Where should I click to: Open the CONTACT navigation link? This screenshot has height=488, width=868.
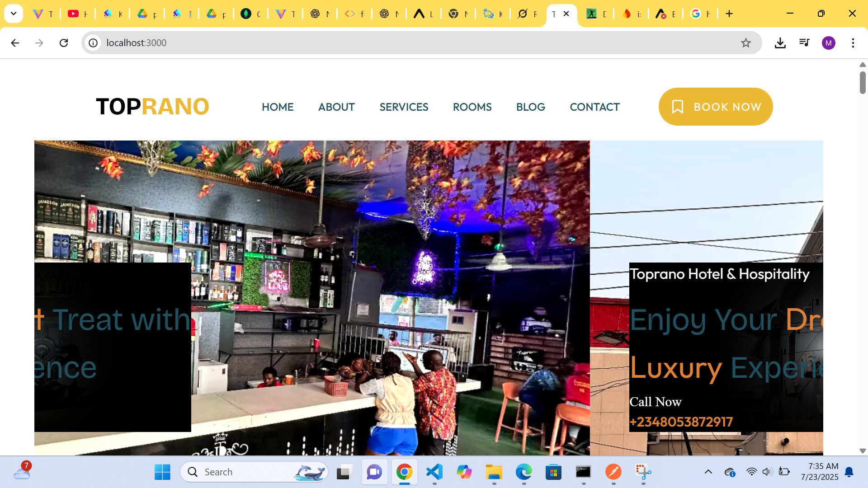[x=594, y=107]
